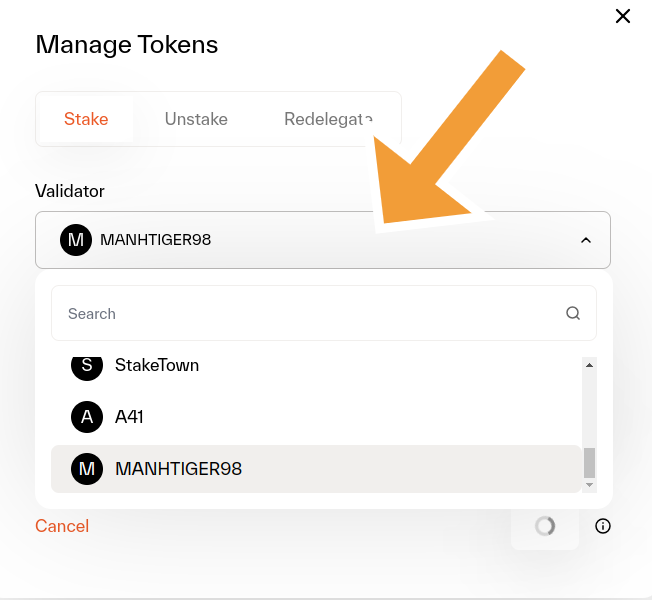
Task: Choose StakeTown from the validator list
Action: point(157,366)
